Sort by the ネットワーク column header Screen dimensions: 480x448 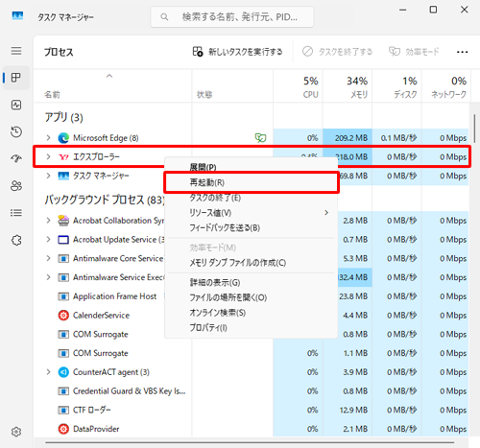[445, 86]
